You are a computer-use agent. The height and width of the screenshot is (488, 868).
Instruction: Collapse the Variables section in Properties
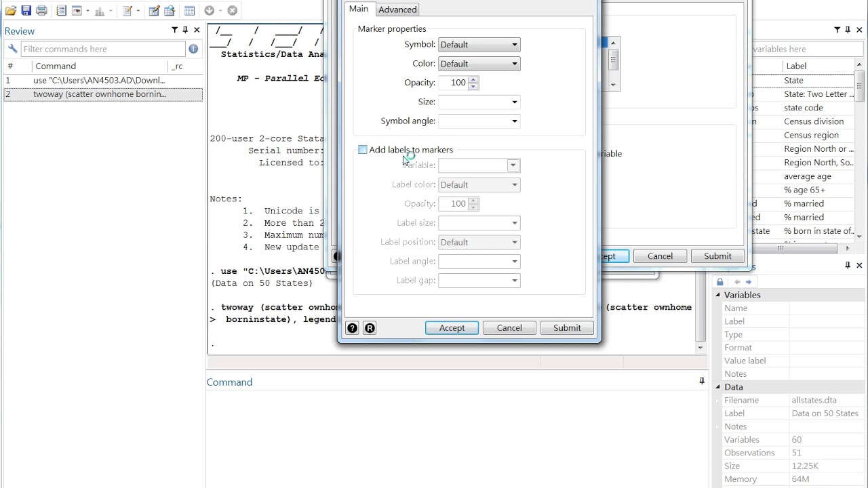[718, 295]
